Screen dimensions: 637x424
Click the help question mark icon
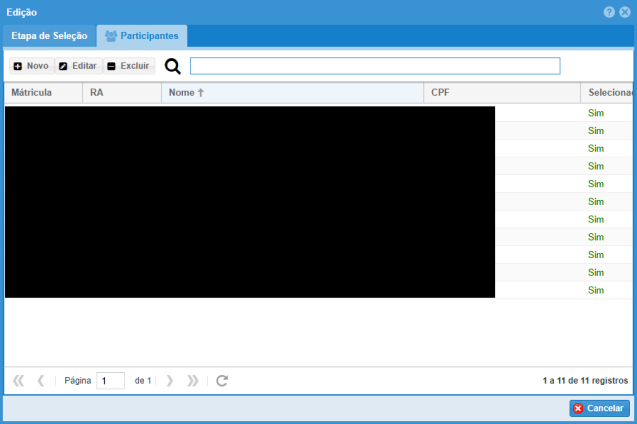tap(609, 11)
